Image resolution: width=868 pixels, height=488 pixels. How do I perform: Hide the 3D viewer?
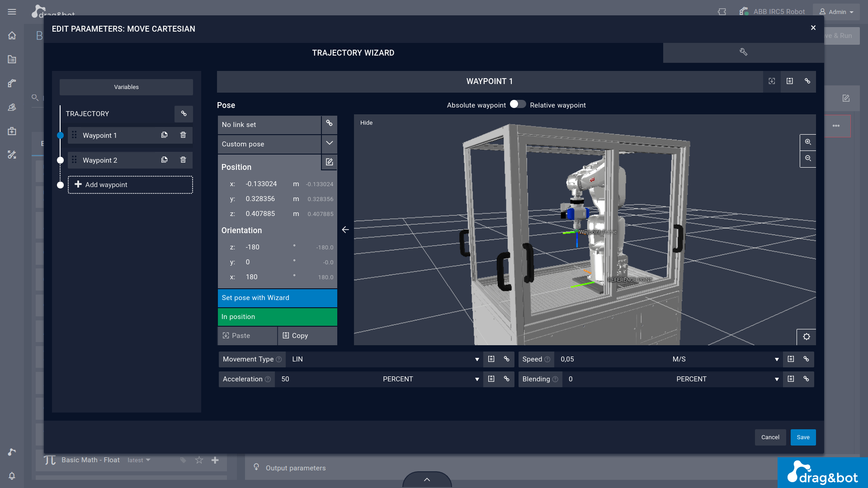[x=366, y=123]
